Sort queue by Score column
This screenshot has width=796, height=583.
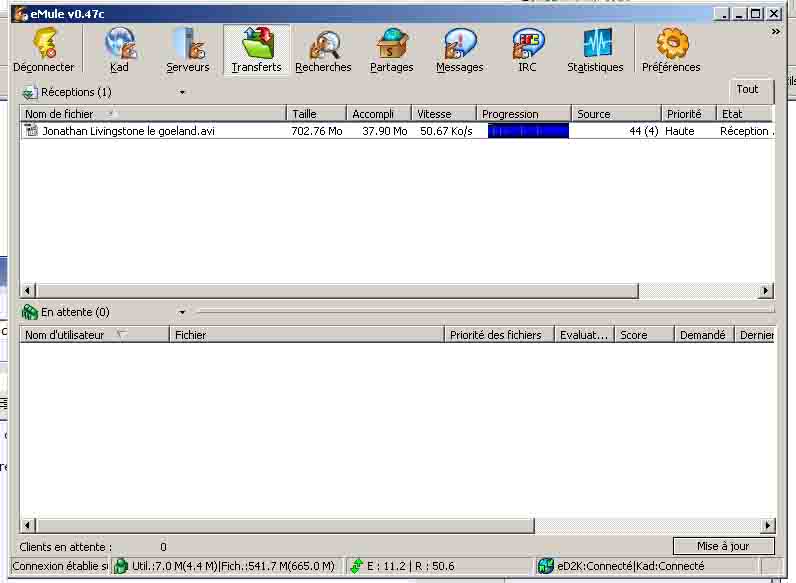(x=644, y=335)
